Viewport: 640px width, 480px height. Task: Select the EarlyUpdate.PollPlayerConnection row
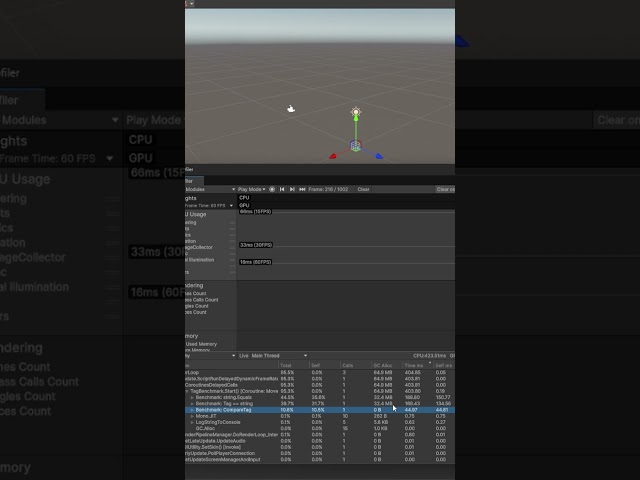(x=320, y=453)
